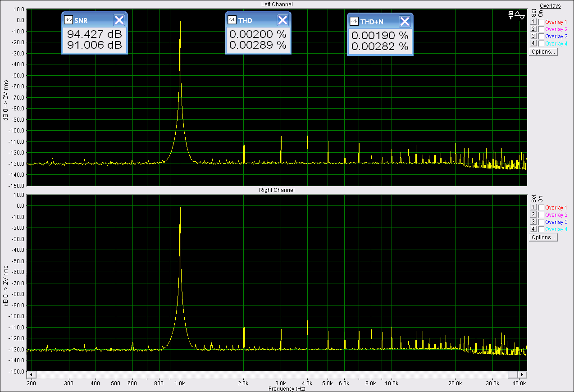The image size is (574, 392).
Task: Click the SNR meter waveform icon
Action: pyautogui.click(x=68, y=20)
